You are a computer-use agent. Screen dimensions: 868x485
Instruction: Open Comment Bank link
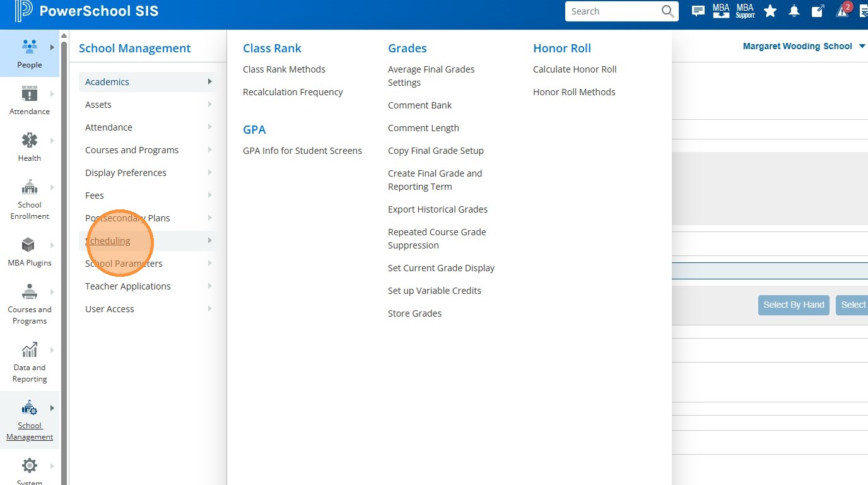click(419, 105)
